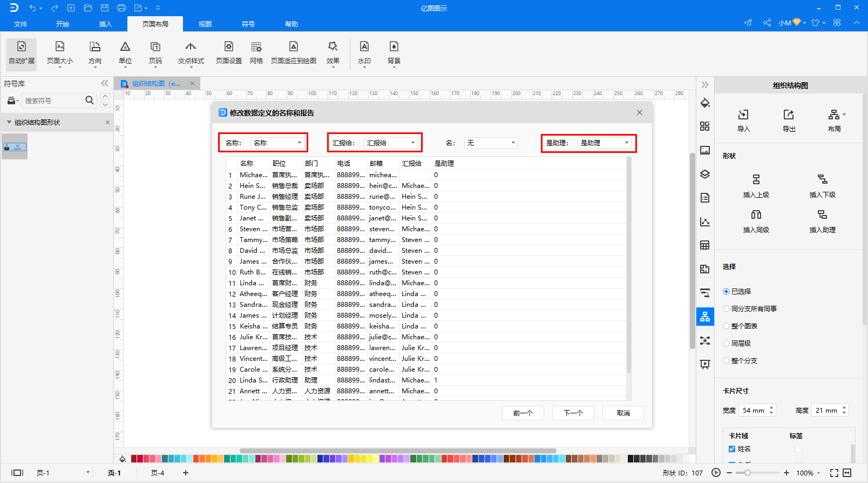Collapse the 组织结构图形状 library section

pos(9,122)
